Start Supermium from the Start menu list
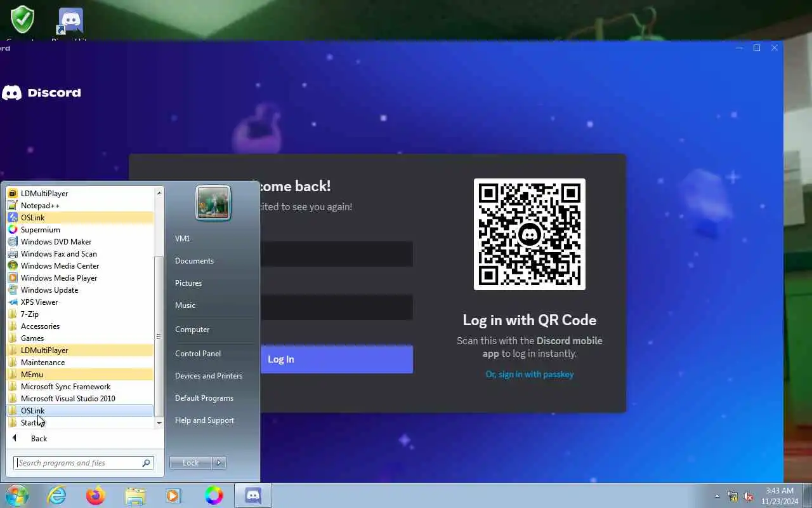This screenshot has width=812, height=508. [x=80, y=229]
